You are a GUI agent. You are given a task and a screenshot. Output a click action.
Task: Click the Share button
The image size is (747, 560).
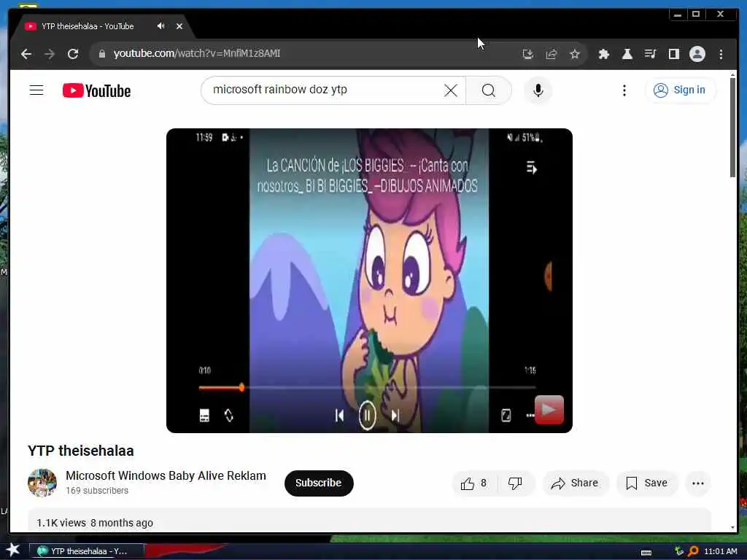(x=575, y=483)
